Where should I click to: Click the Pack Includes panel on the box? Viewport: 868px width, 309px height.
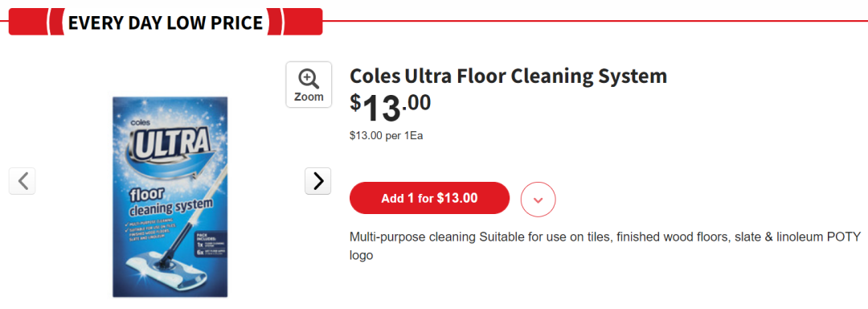pyautogui.click(x=211, y=244)
